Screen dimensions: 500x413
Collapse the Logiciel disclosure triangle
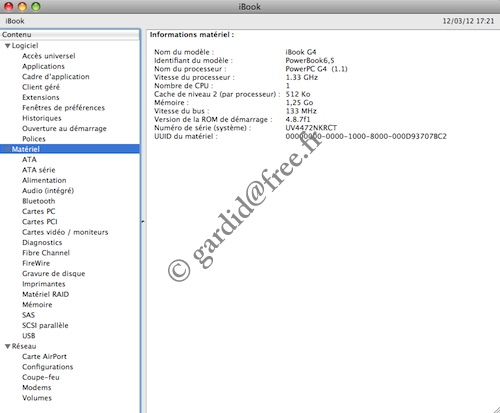[x=8, y=46]
